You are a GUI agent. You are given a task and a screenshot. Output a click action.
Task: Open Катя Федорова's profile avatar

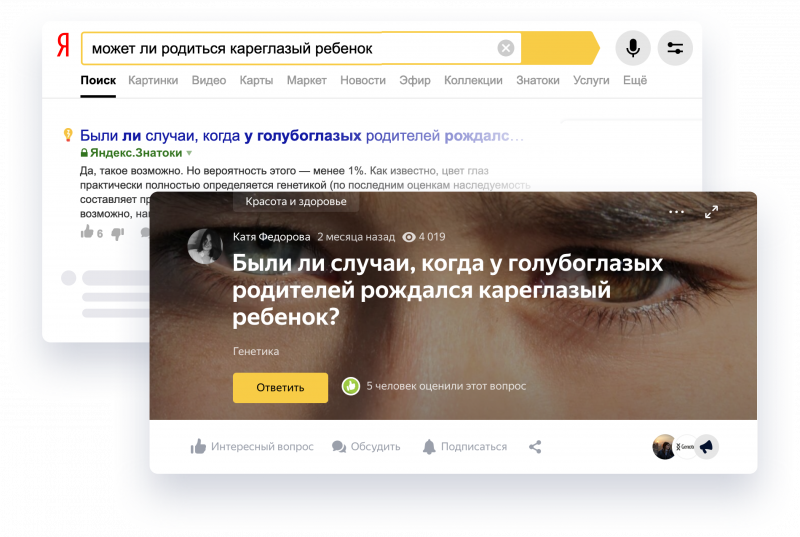[x=205, y=246]
